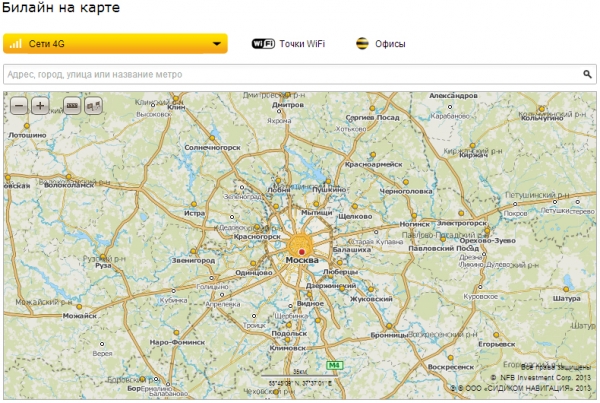Expand the Сети 4G network selector

pyautogui.click(x=115, y=43)
